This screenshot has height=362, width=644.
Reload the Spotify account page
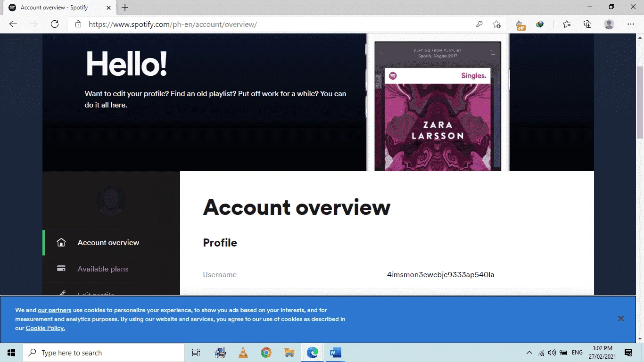(55, 24)
